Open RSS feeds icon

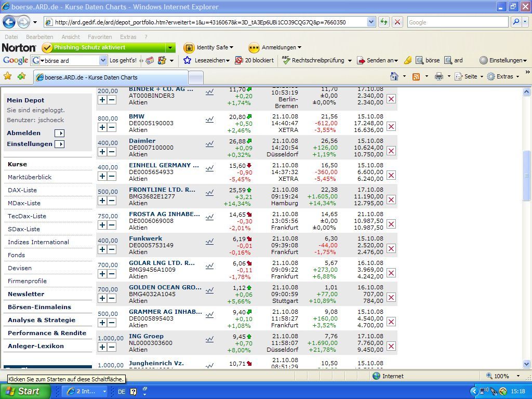(416, 77)
